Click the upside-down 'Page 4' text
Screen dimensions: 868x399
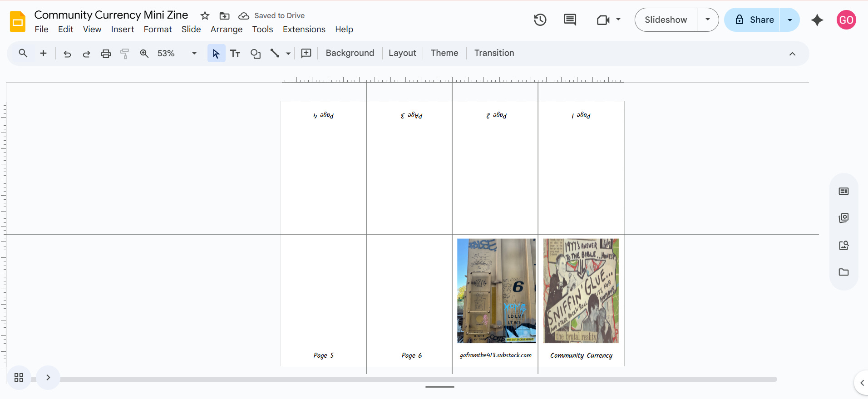pyautogui.click(x=323, y=115)
